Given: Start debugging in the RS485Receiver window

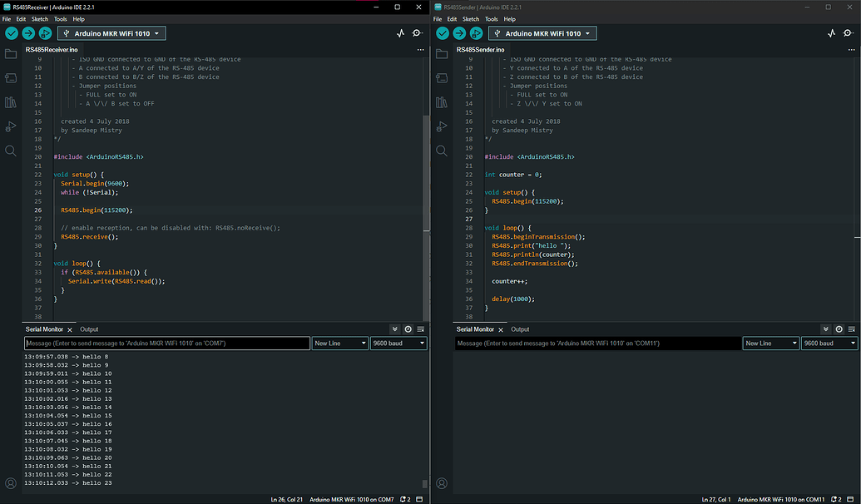Looking at the screenshot, I should tap(45, 33).
